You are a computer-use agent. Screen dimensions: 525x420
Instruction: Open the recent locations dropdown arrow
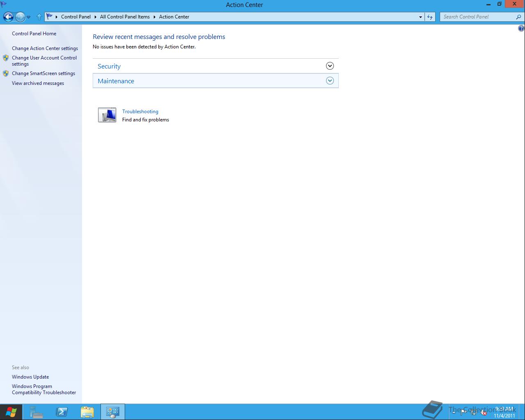click(x=29, y=17)
